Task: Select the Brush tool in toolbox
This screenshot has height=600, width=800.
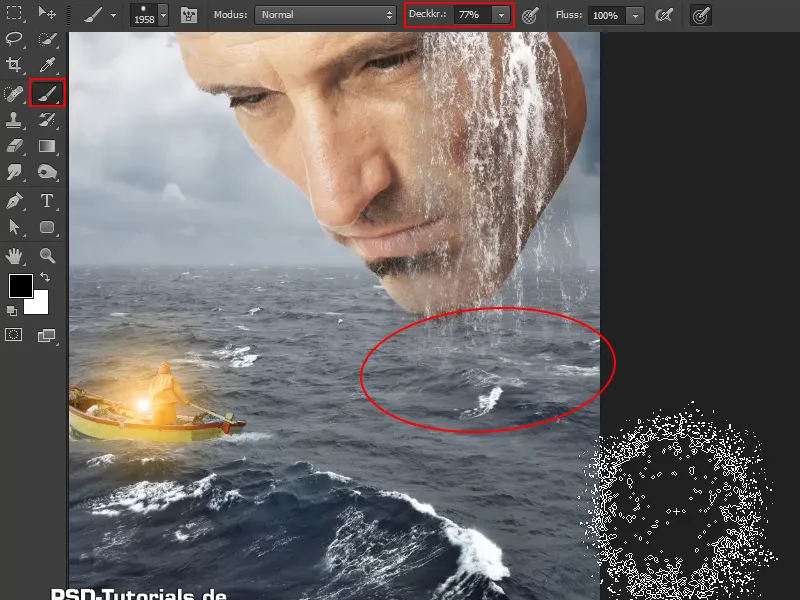Action: pyautogui.click(x=47, y=93)
